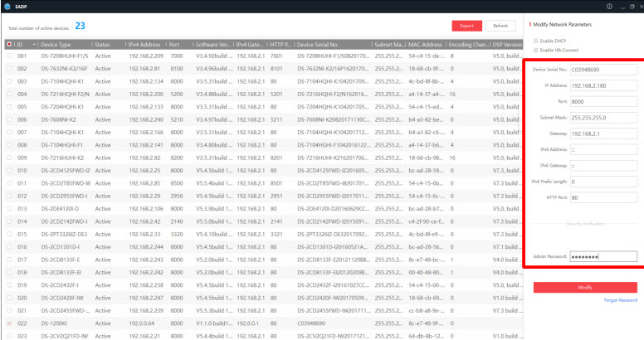Enable the Hik-Connect checkbox

pyautogui.click(x=535, y=50)
